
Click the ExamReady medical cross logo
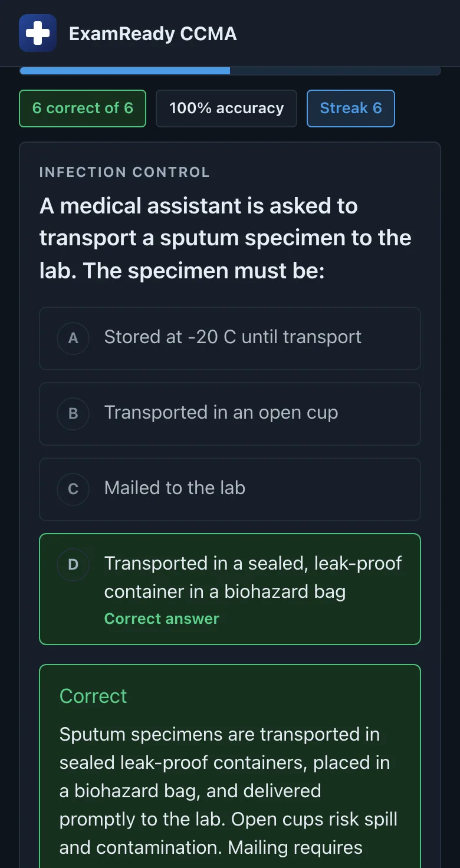point(38,33)
